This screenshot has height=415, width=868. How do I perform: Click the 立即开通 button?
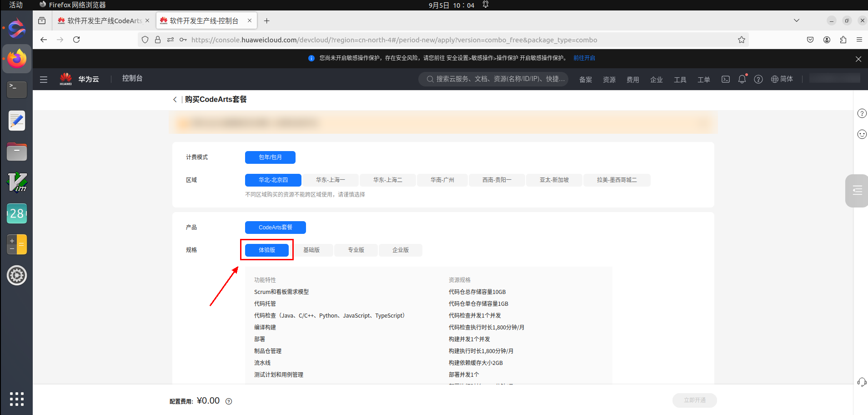695,400
